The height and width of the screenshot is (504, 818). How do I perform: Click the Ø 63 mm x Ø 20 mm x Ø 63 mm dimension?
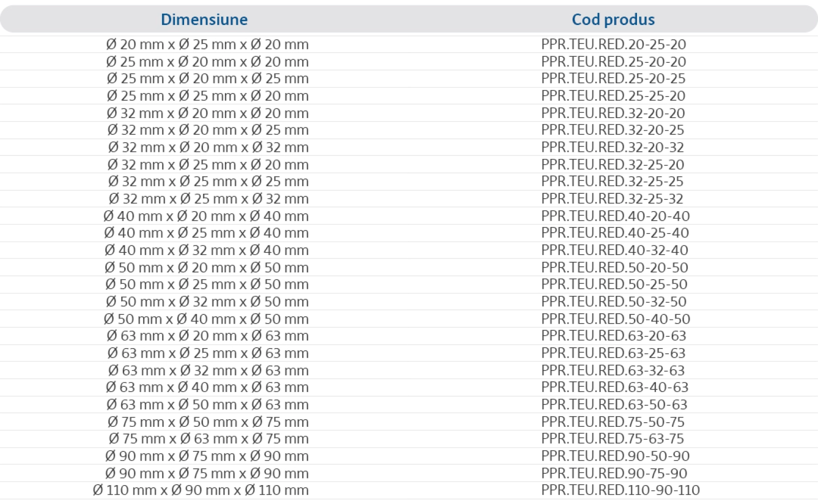coord(208,336)
